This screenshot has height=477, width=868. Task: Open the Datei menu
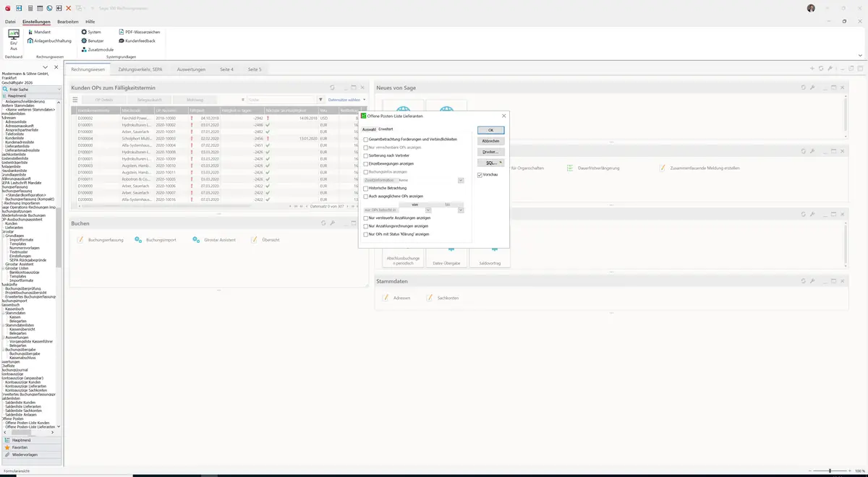pos(10,22)
